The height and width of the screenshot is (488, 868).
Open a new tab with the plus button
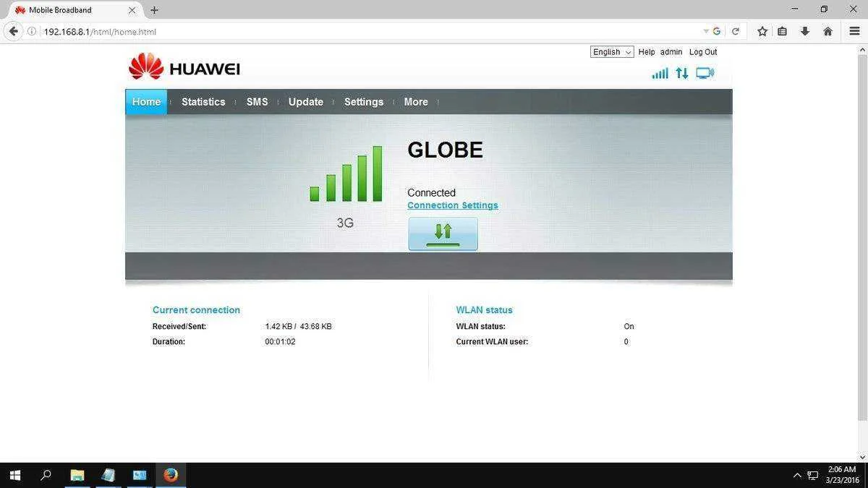[154, 10]
